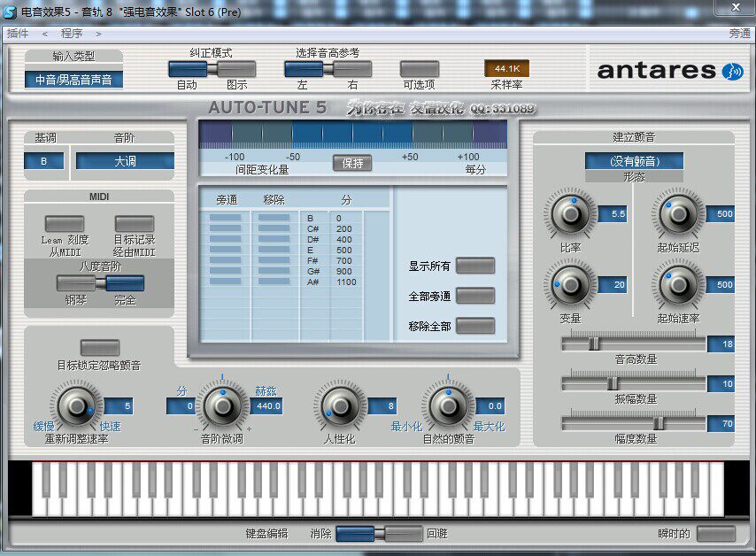
Task: Click the Antares logo icon
Action: coord(732,72)
